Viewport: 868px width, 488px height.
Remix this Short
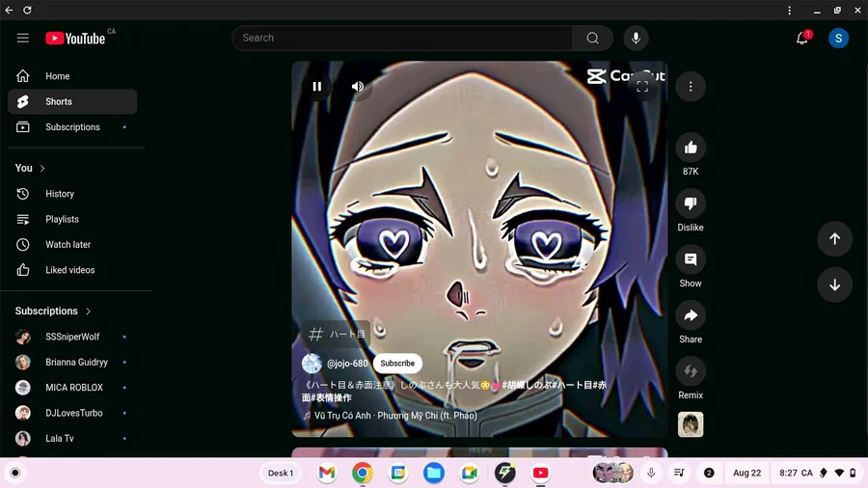[x=691, y=370]
